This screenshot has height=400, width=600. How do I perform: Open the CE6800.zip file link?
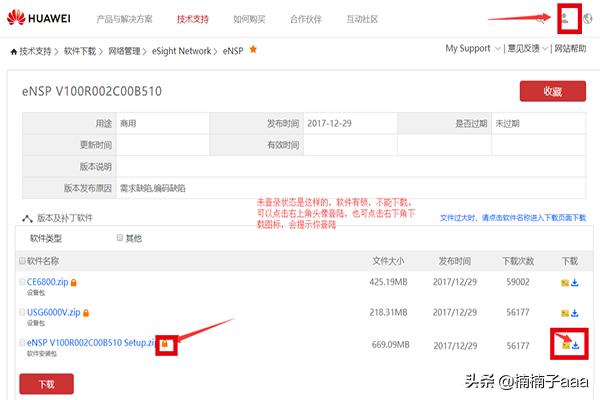(47, 282)
